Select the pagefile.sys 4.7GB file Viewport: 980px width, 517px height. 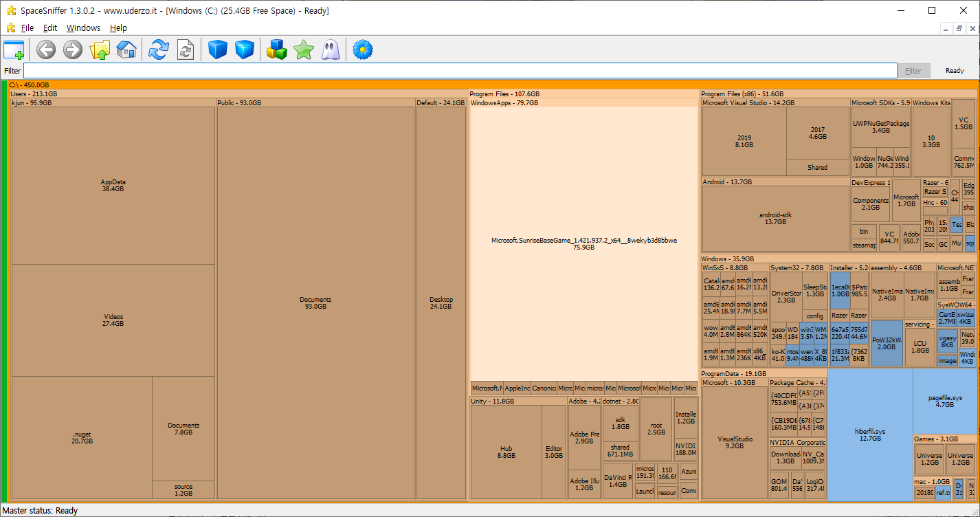945,401
